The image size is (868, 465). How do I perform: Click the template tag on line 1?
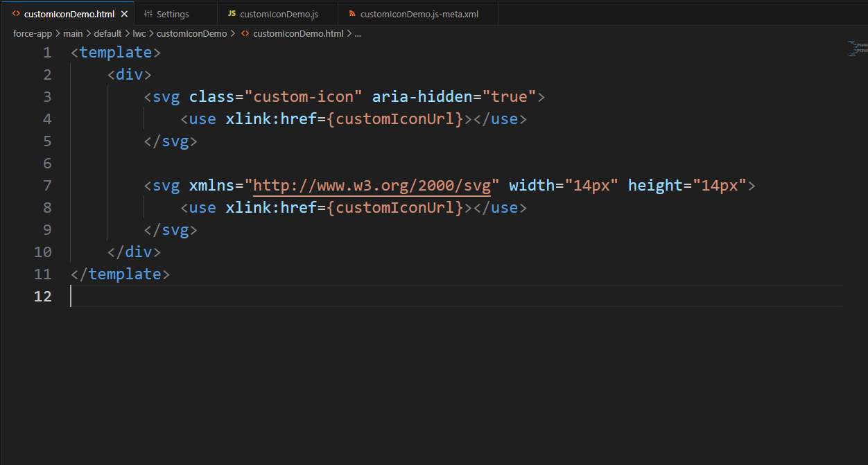115,52
